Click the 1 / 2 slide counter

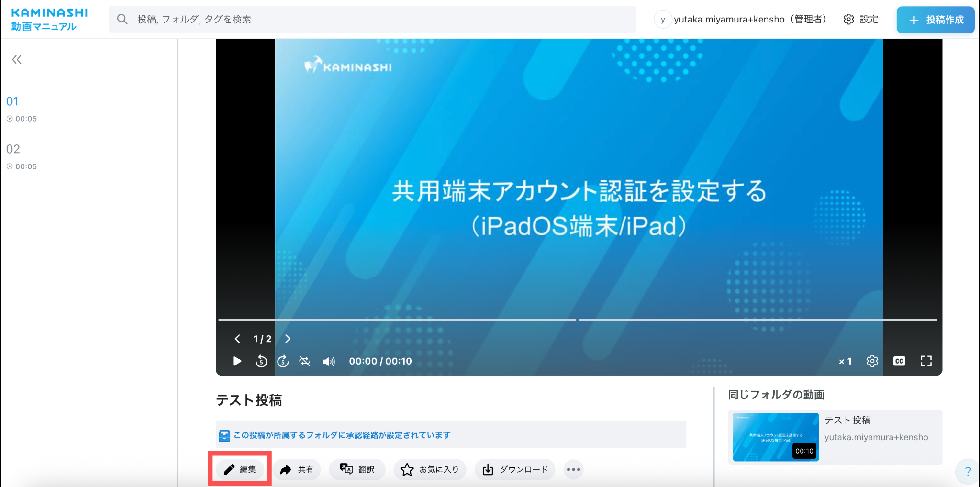[x=262, y=339]
